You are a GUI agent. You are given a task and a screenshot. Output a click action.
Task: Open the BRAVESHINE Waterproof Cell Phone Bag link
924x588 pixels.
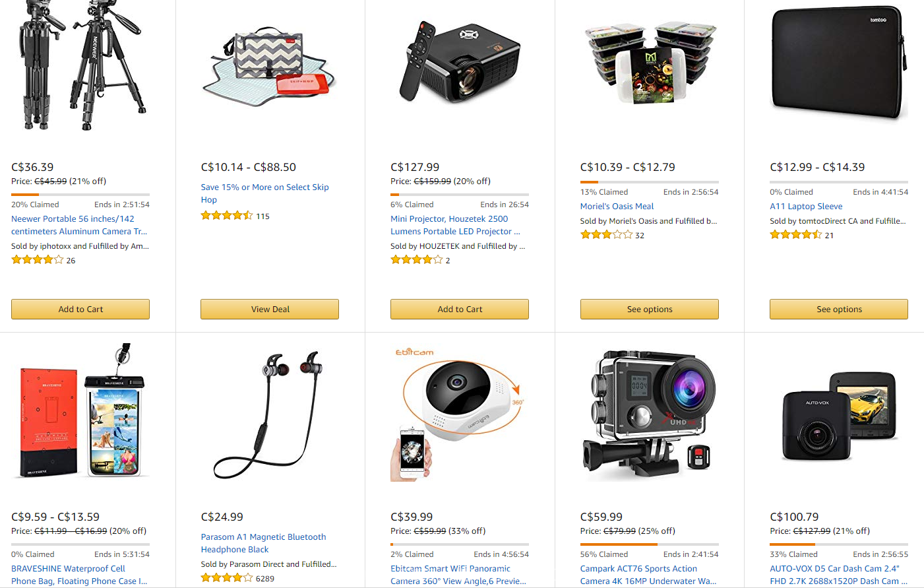point(79,575)
